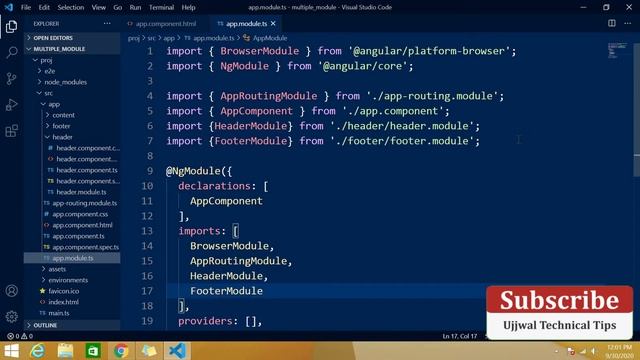The height and width of the screenshot is (360, 640).
Task: Click line number 9 in gutter
Action: (x=150, y=171)
